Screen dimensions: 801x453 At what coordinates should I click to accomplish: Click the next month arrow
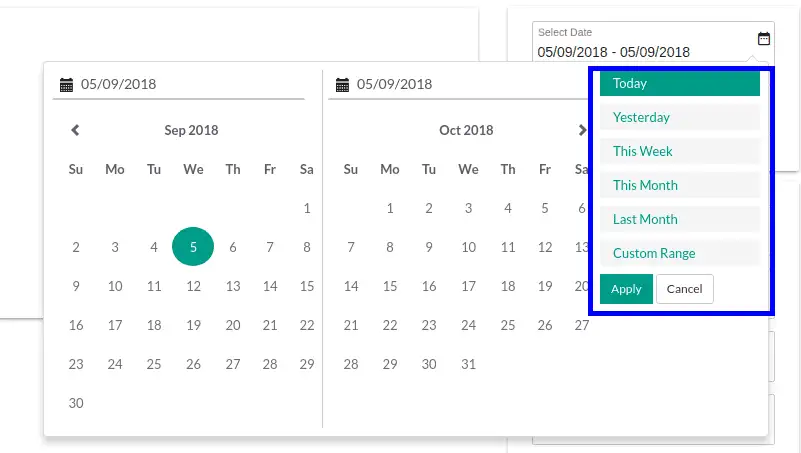(582, 130)
